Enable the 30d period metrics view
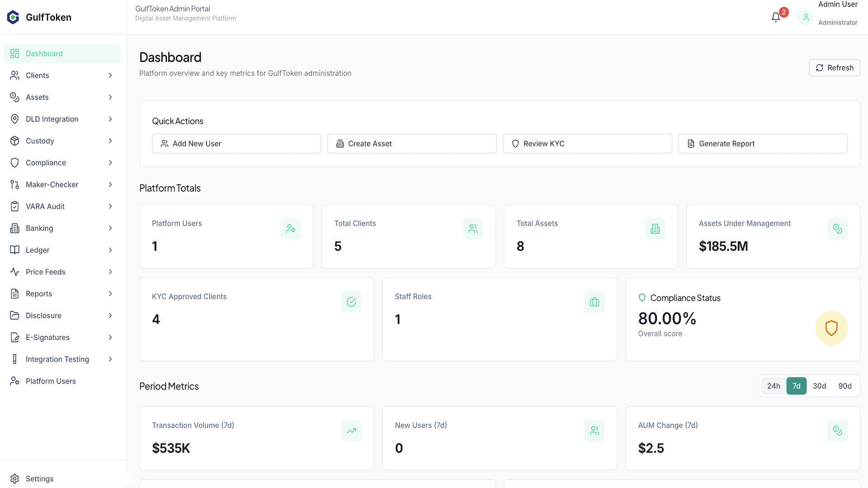The height and width of the screenshot is (488, 868). [820, 386]
